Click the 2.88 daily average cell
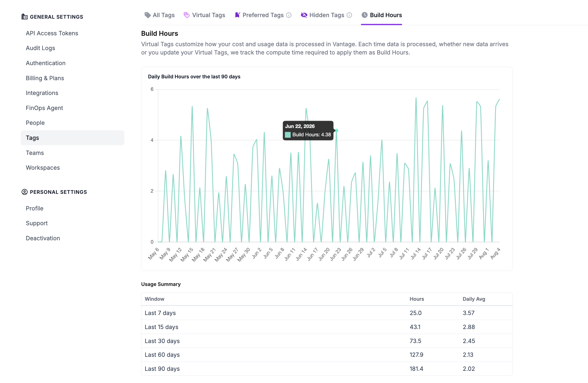This screenshot has width=588, height=383. (x=469, y=327)
